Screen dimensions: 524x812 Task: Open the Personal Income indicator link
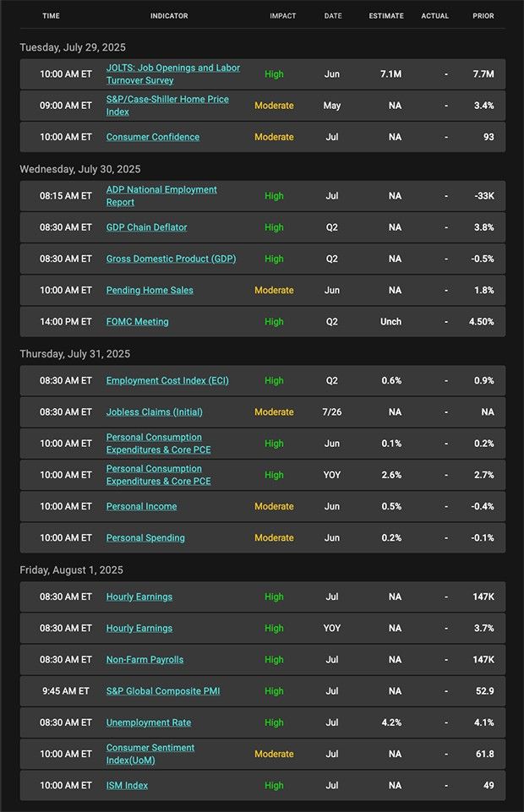141,506
